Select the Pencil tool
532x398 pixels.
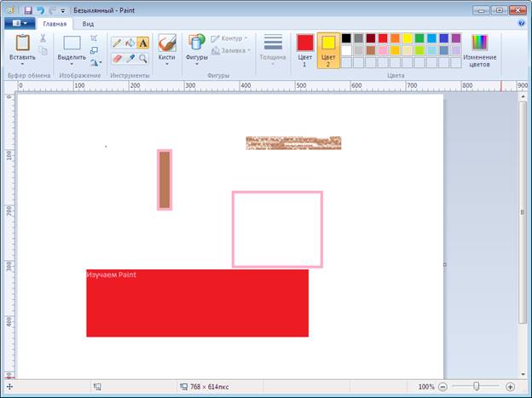point(117,43)
